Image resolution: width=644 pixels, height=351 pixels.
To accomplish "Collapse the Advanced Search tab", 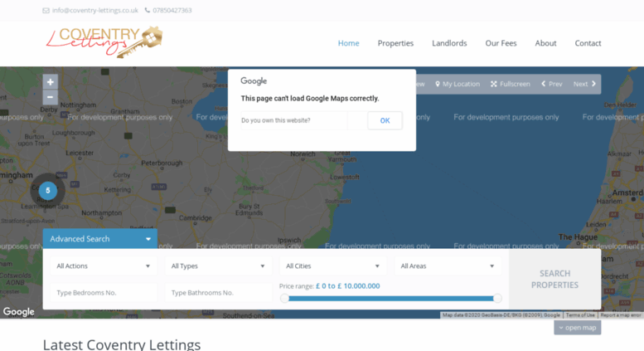I will [x=99, y=239].
